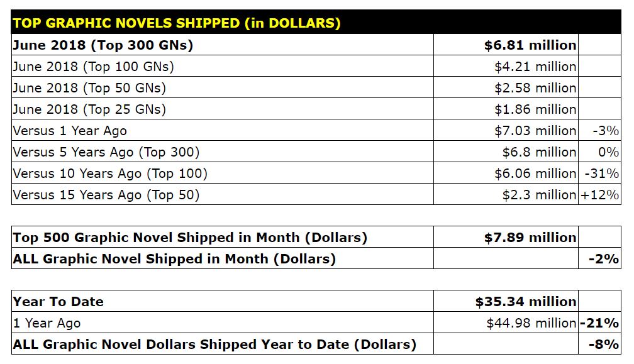The image size is (634, 364).
Task: Click the yellow TOP GRAPHIC NOVELS SHIPPED header
Action: pyautogui.click(x=177, y=23)
